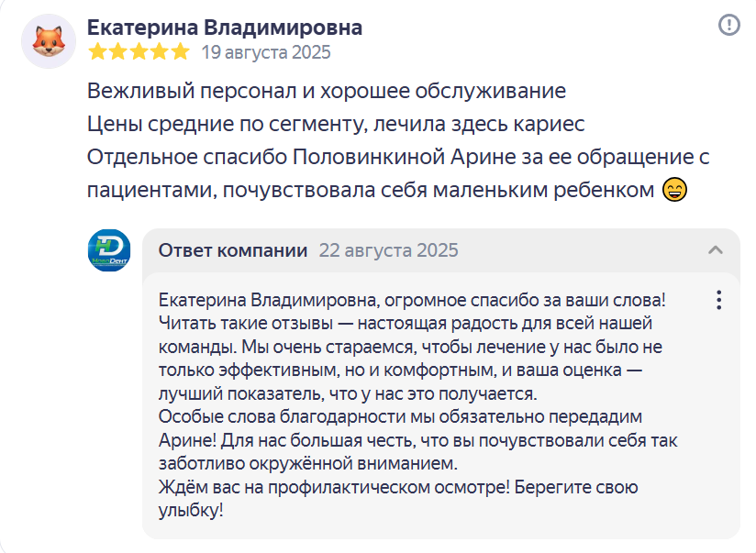Image resolution: width=756 pixels, height=553 pixels.
Task: Open Екатерина Владимировна's profile name
Action: tap(225, 28)
